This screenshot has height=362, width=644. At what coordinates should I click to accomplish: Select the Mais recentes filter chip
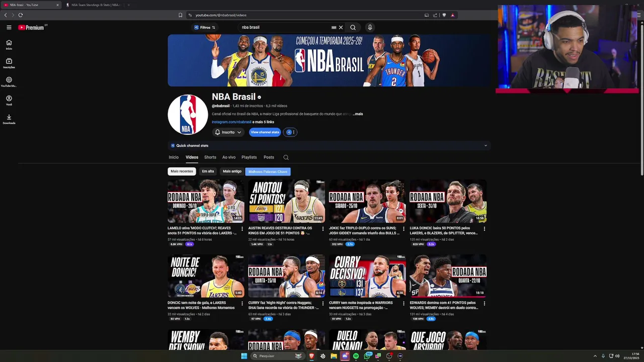coord(182,171)
